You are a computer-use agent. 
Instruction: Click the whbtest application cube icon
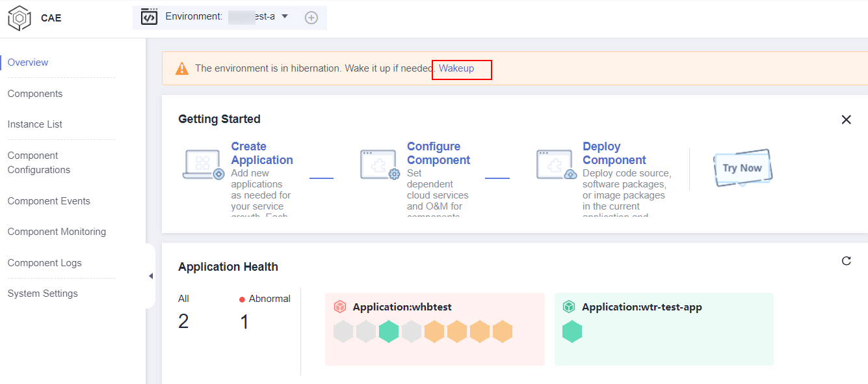tap(340, 307)
